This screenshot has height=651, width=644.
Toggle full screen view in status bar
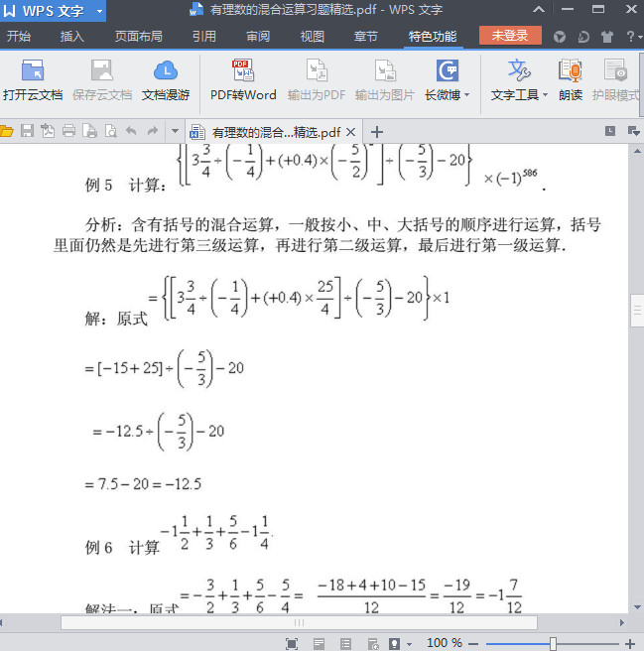(x=292, y=644)
